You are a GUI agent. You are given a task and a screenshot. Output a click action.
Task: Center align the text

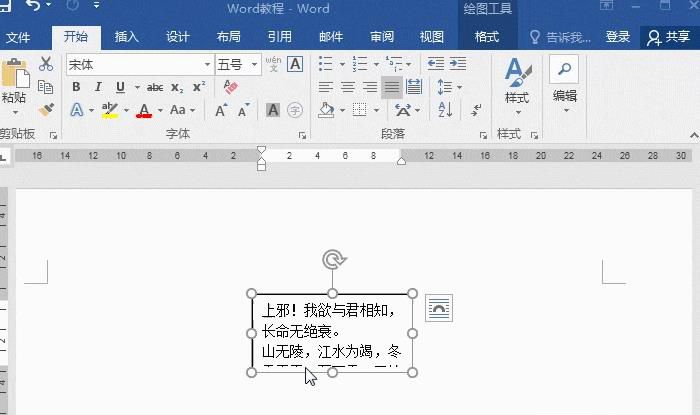pyautogui.click(x=348, y=87)
